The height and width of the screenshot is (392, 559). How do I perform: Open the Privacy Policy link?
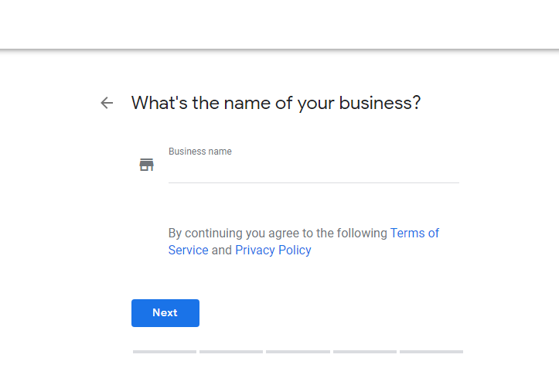[x=273, y=251]
